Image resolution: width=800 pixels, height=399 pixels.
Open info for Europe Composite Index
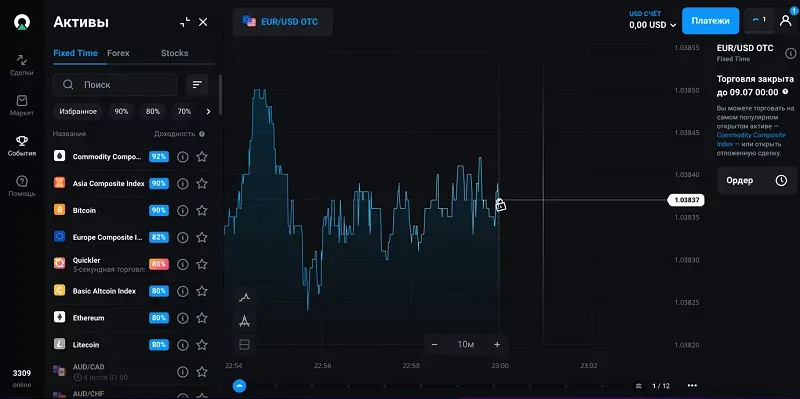point(183,237)
